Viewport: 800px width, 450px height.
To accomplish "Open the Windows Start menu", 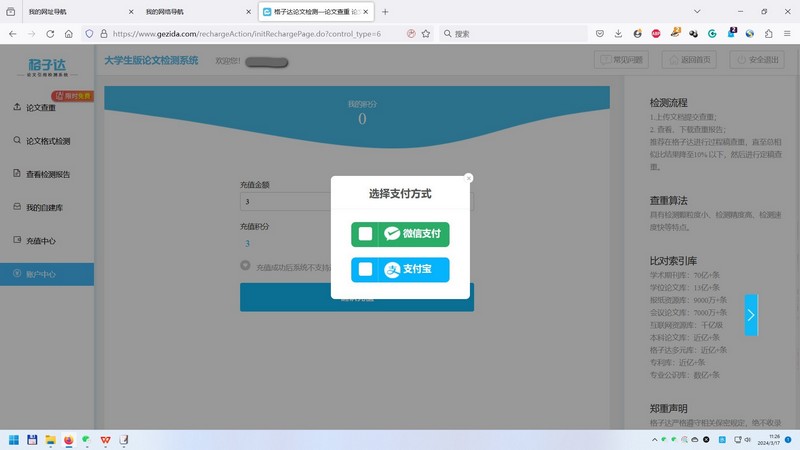I will [14, 439].
